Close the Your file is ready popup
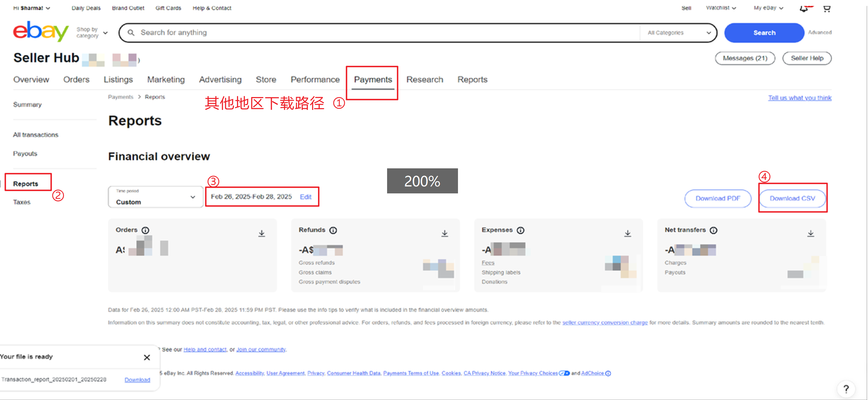Screen dimensions: 868x400 (147, 358)
